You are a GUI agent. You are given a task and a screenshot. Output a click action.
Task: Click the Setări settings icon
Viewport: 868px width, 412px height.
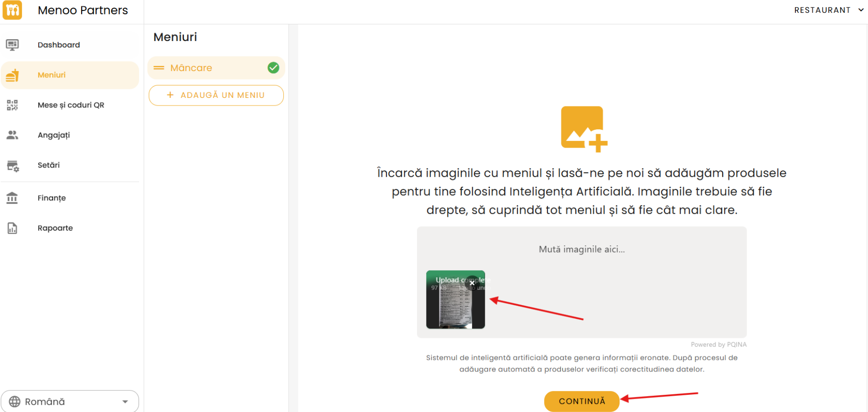pos(13,166)
